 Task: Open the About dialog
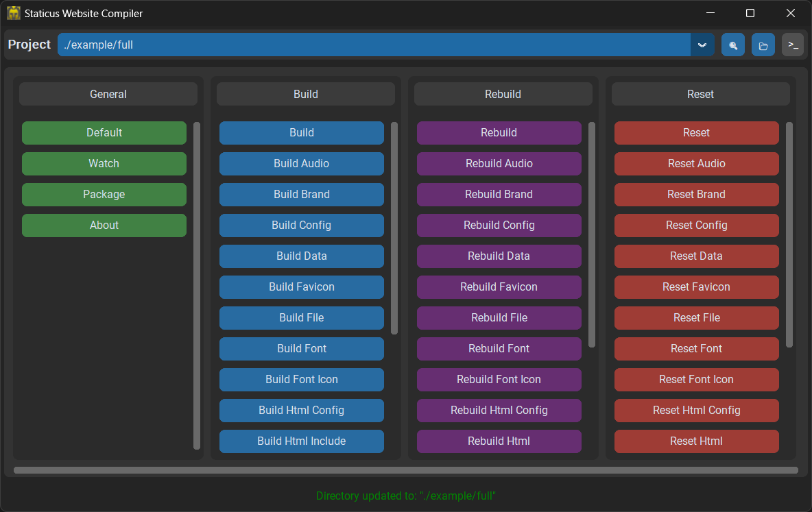click(x=104, y=225)
